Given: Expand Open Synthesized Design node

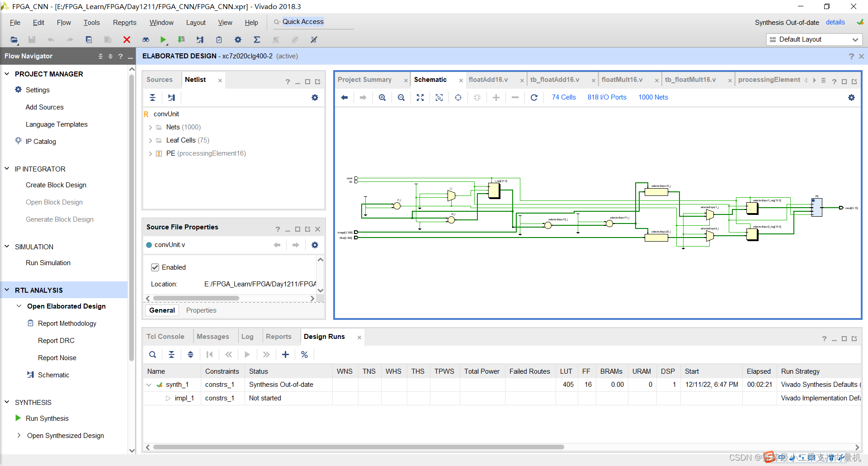Looking at the screenshot, I should tap(19, 436).
